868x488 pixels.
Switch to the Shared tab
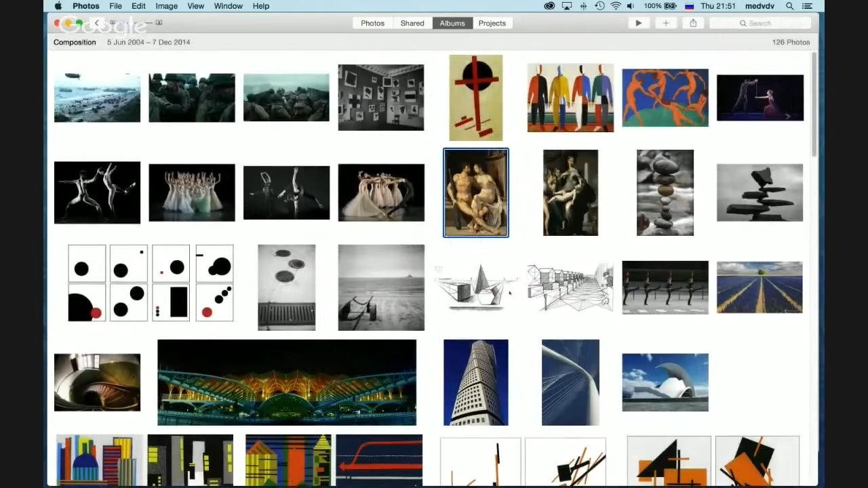tap(412, 23)
